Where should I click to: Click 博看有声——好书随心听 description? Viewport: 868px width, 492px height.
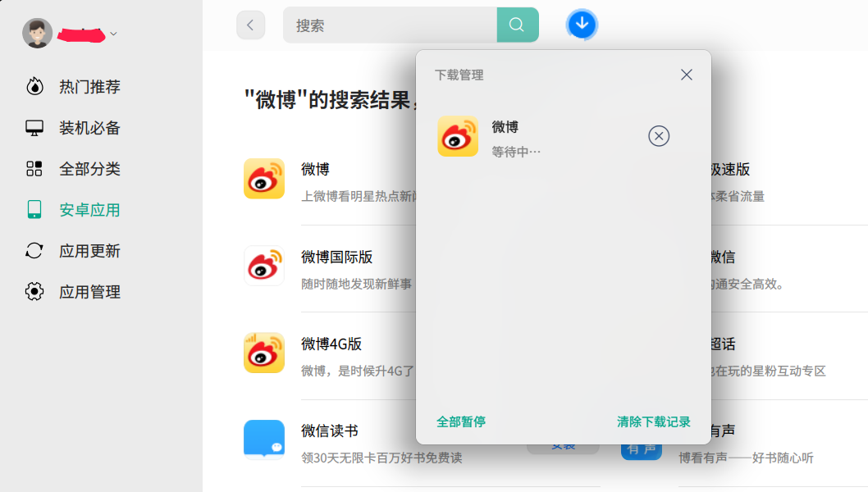click(x=747, y=458)
